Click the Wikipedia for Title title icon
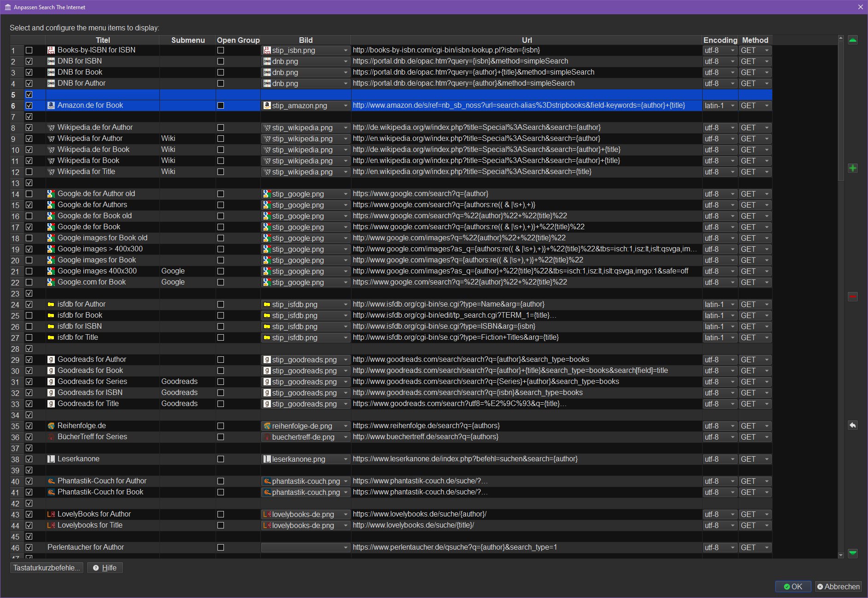The width and height of the screenshot is (868, 598). 51,172
